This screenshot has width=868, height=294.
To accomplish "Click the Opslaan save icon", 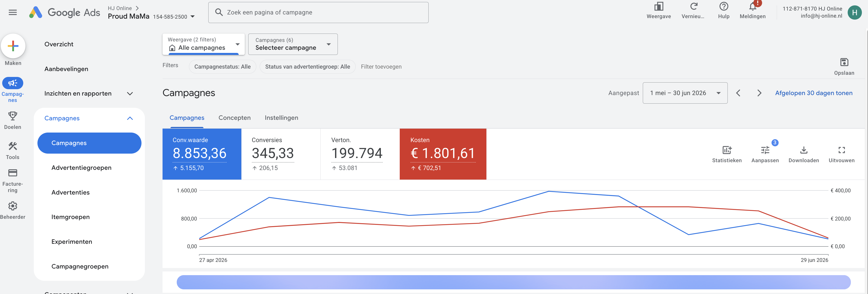I will pyautogui.click(x=844, y=62).
